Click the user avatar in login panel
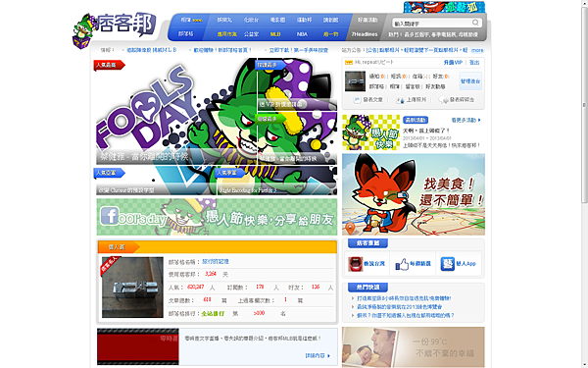588x368 pixels. point(355,81)
